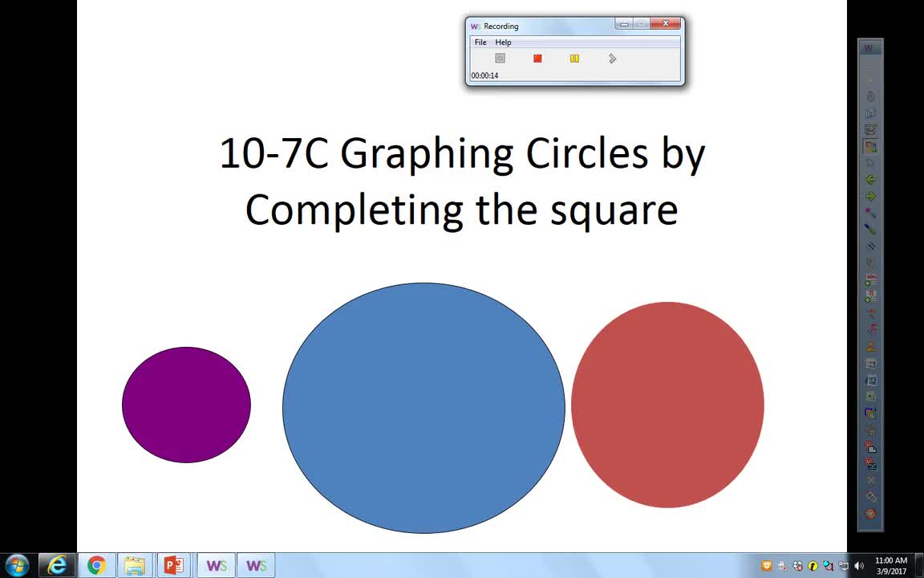Open the Help menu in Recording window
This screenshot has width=924, height=578.
point(503,43)
